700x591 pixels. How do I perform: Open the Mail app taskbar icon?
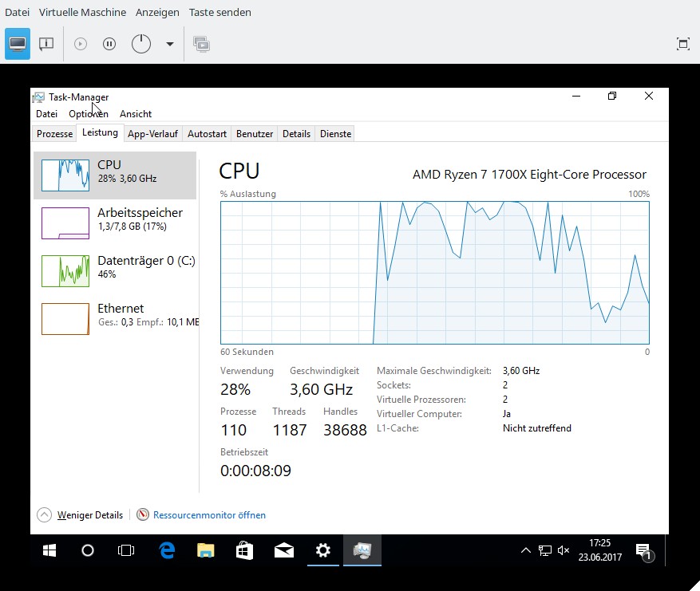(283, 550)
